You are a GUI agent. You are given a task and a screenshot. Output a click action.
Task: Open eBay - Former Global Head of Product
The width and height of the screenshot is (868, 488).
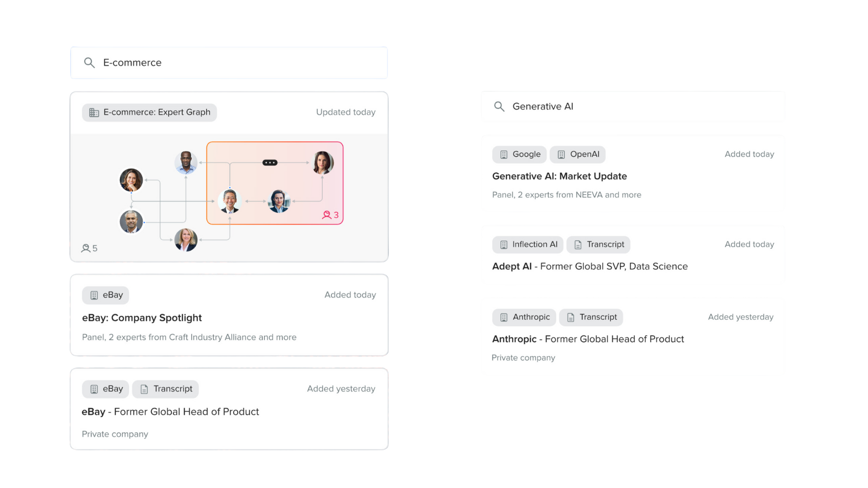170,412
